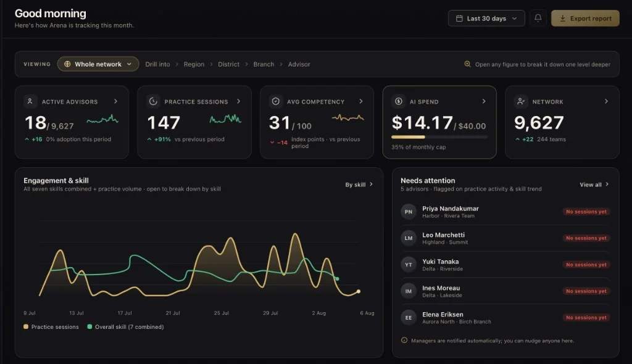Viewport: 632px width, 364px height.
Task: Click the green Overall skill endpoint marker
Action: click(338, 279)
